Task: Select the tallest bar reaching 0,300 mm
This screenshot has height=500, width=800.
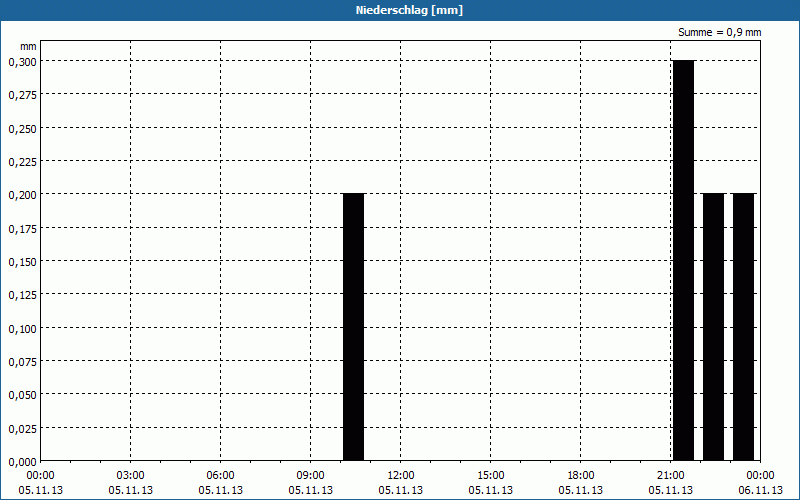Action: [683, 260]
